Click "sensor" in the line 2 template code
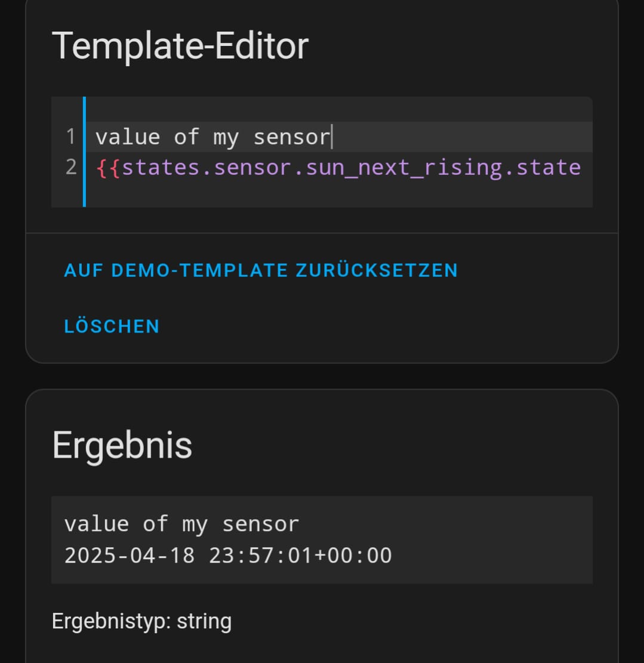 tap(252, 168)
